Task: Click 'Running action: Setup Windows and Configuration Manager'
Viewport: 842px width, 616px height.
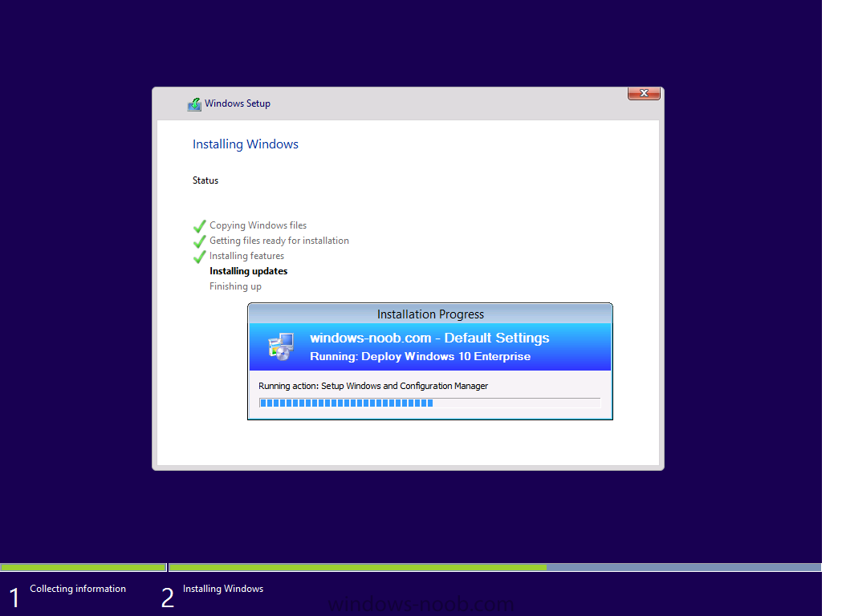Action: 373,386
